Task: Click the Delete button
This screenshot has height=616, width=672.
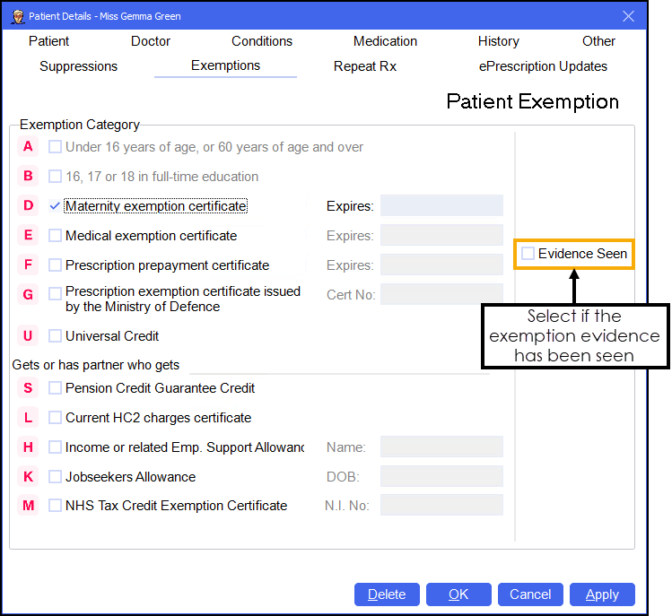Action: pyautogui.click(x=387, y=594)
